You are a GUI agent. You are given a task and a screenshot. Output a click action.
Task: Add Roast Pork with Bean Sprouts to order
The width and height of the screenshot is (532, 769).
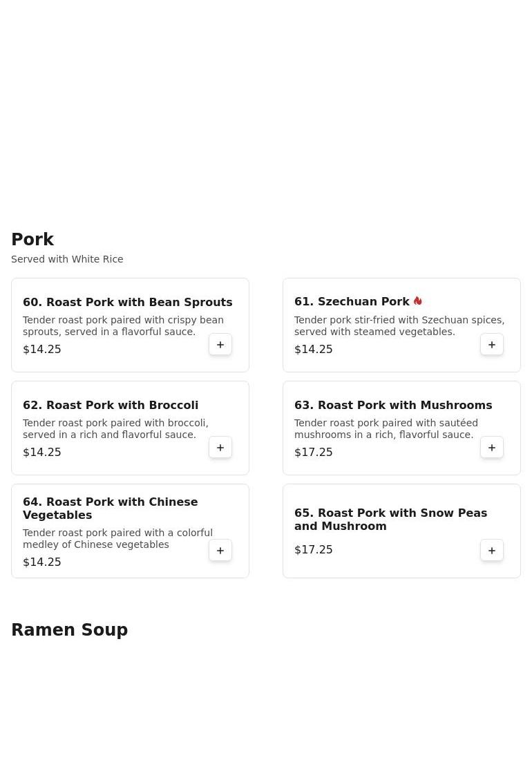point(220,345)
